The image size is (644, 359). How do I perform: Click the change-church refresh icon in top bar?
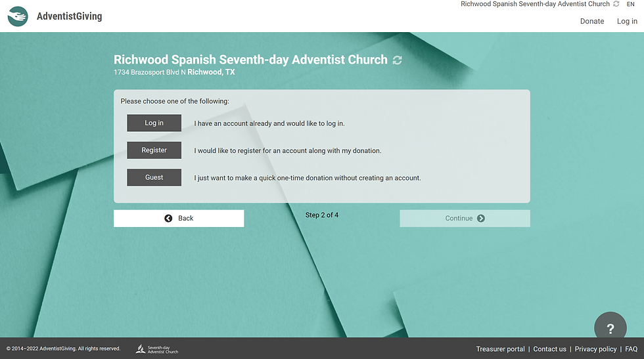(x=616, y=4)
